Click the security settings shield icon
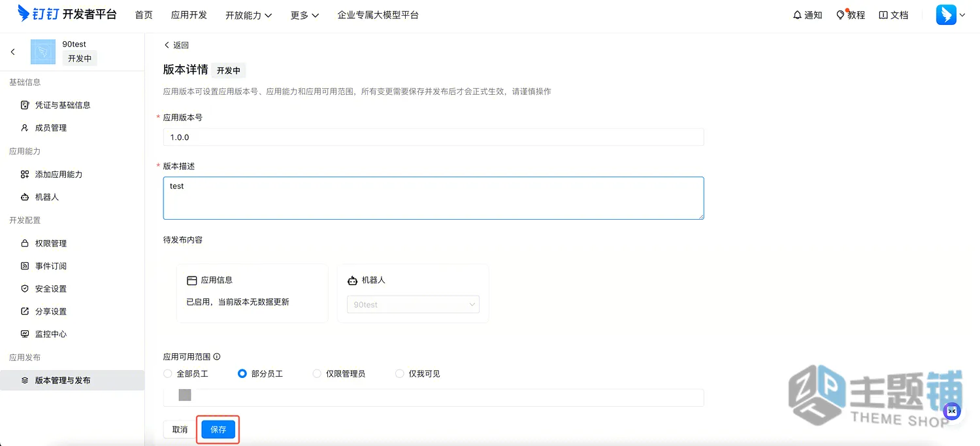This screenshot has width=980, height=446. [25, 289]
